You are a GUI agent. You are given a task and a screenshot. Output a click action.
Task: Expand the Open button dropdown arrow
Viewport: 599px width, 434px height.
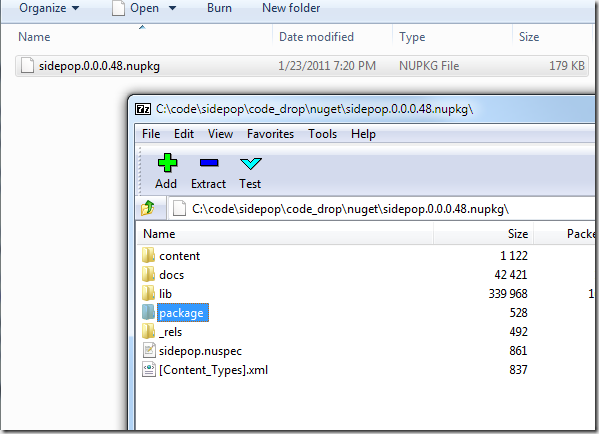[173, 8]
